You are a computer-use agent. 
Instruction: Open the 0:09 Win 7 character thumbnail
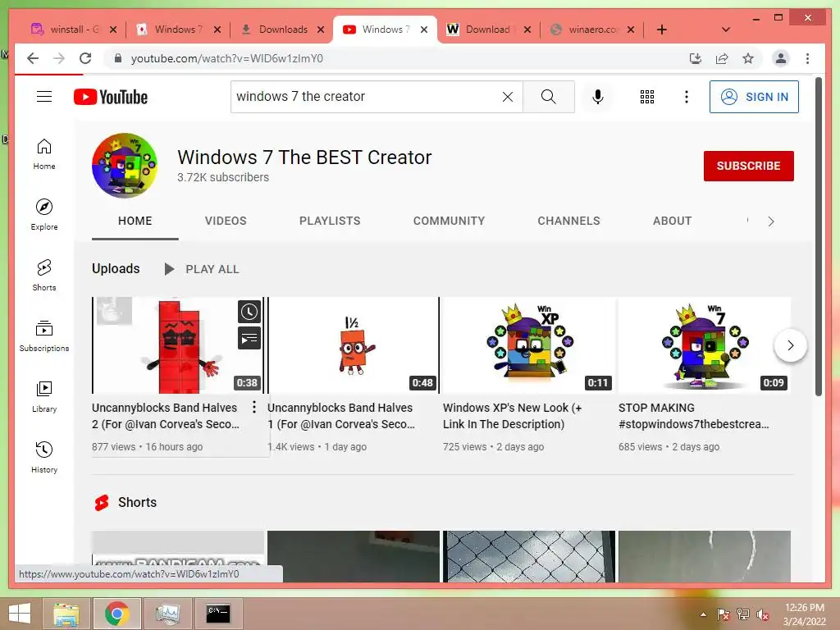pyautogui.click(x=705, y=345)
